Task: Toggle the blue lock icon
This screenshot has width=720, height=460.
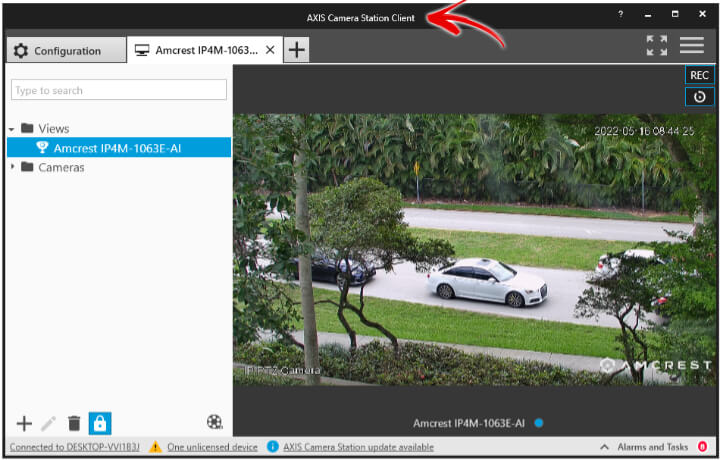Action: [100, 424]
